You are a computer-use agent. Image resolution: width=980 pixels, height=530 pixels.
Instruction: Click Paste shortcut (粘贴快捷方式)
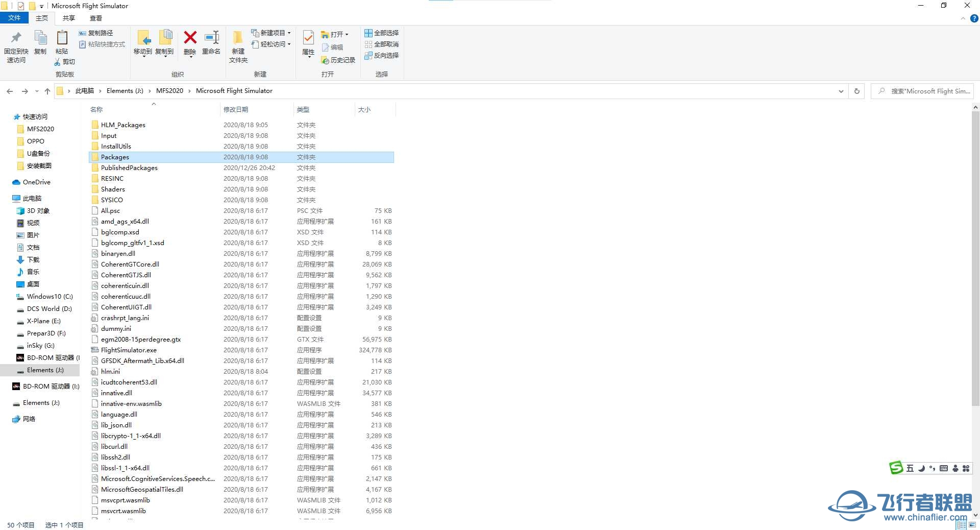[102, 44]
